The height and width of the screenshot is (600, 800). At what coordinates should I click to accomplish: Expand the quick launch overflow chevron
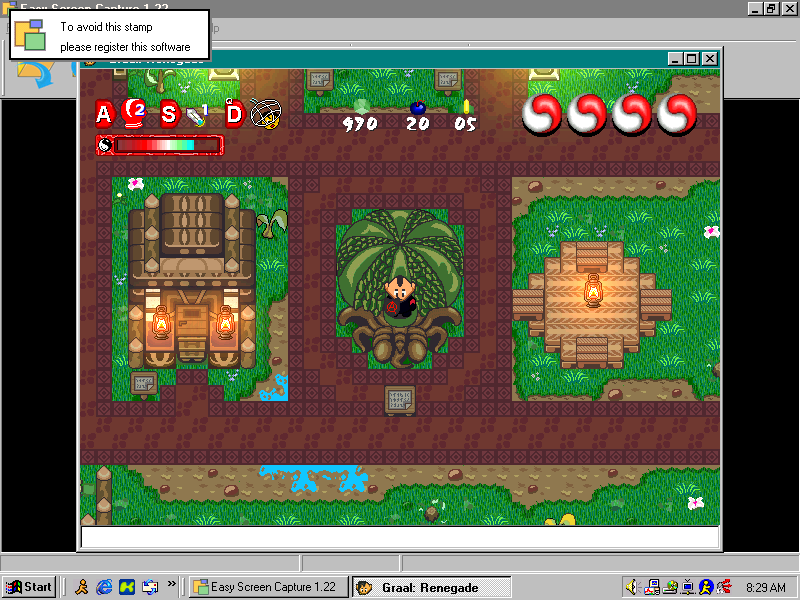(x=171, y=583)
